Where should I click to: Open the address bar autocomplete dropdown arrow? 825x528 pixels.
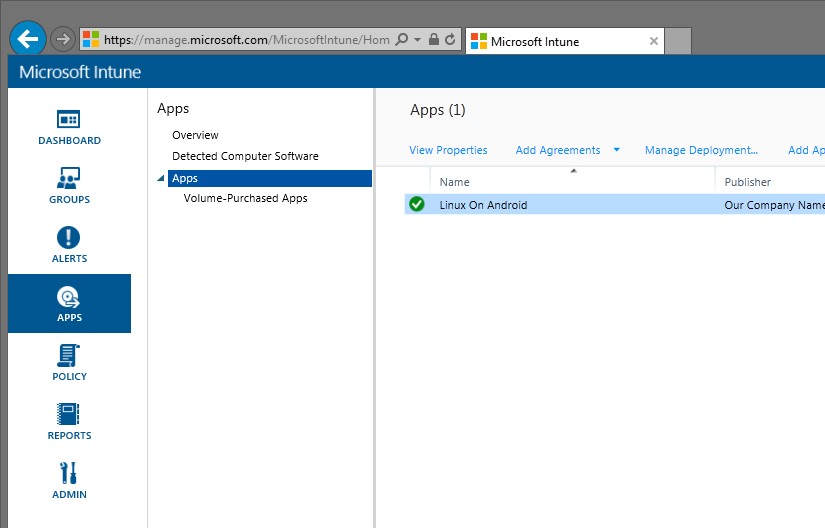[x=418, y=39]
